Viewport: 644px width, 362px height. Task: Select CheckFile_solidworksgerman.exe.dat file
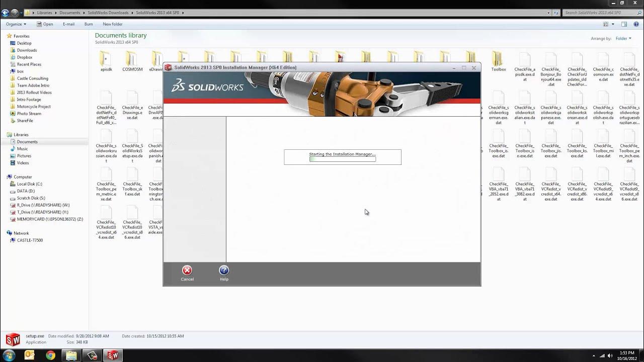(x=499, y=107)
